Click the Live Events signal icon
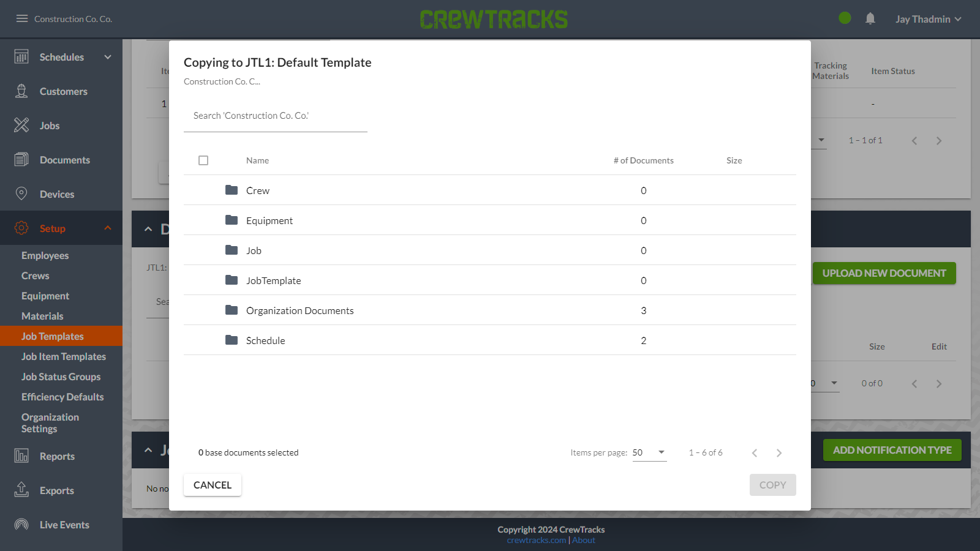The height and width of the screenshot is (551, 980). (x=21, y=525)
